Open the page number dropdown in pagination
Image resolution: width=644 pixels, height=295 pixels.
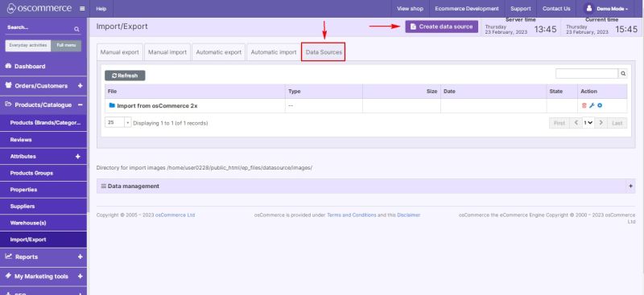[588, 123]
